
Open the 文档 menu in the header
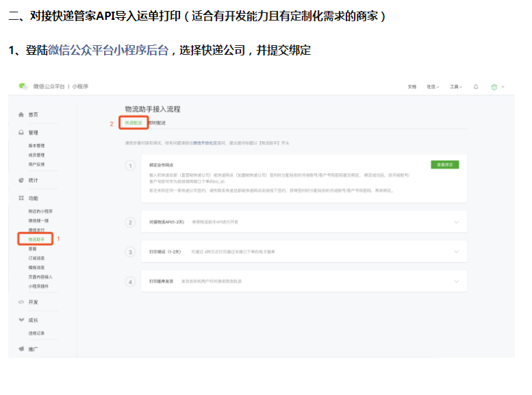(412, 87)
